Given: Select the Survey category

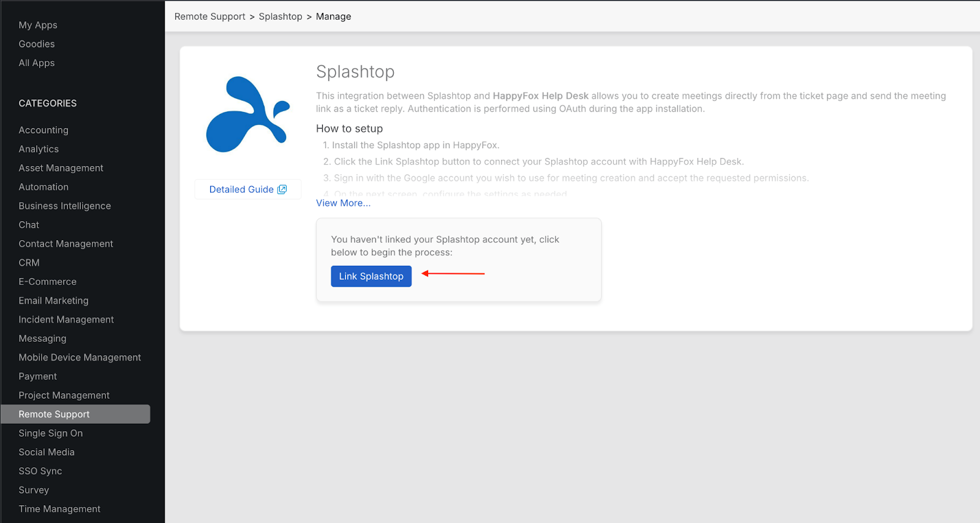Looking at the screenshot, I should tap(34, 491).
